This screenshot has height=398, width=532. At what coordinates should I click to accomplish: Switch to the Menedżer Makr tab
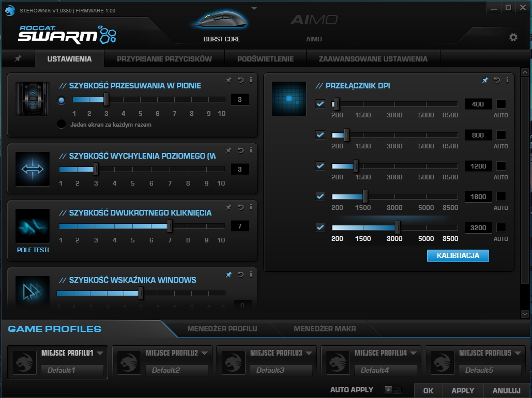[x=325, y=329]
